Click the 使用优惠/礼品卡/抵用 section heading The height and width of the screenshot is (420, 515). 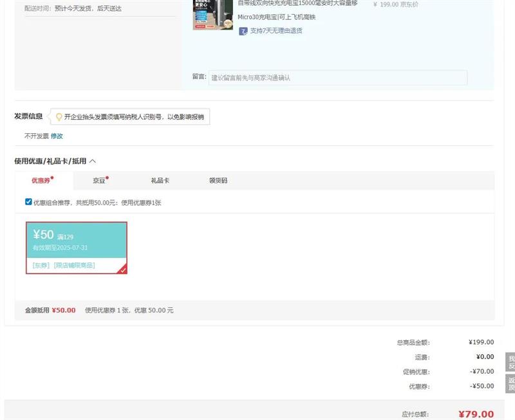point(50,161)
